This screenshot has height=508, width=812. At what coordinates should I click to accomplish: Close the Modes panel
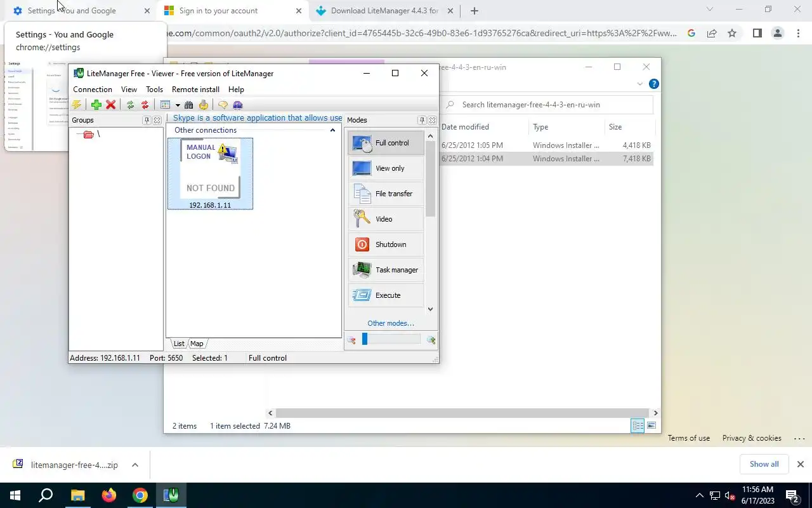(433, 120)
